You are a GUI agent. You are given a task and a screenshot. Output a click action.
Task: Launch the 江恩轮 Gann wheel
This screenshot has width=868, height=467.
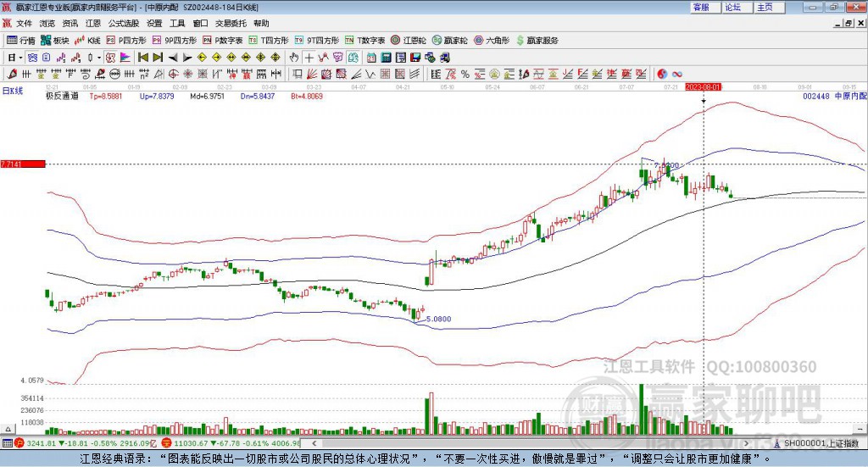(x=409, y=41)
